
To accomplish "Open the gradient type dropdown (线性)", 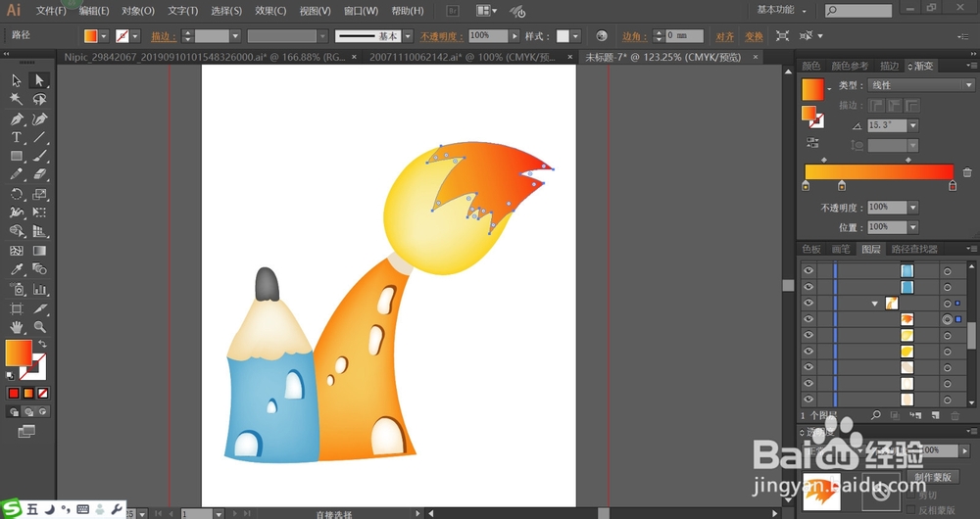I will coord(920,85).
